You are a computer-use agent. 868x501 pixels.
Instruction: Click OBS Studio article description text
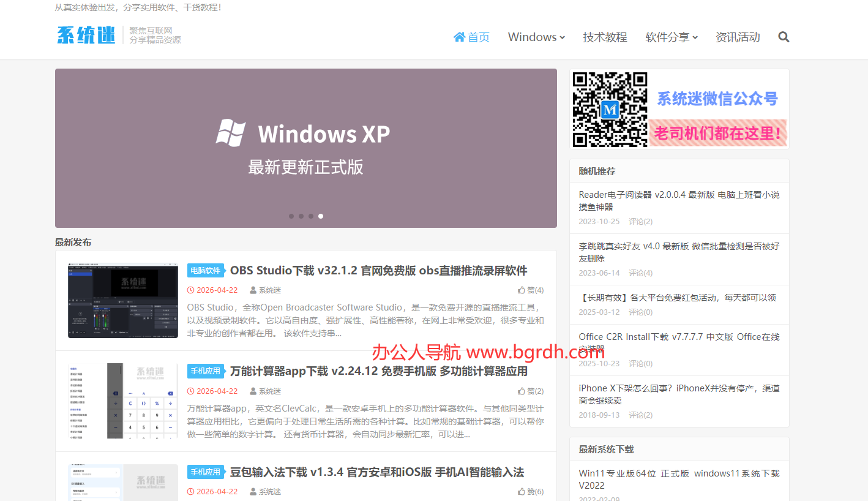click(365, 320)
